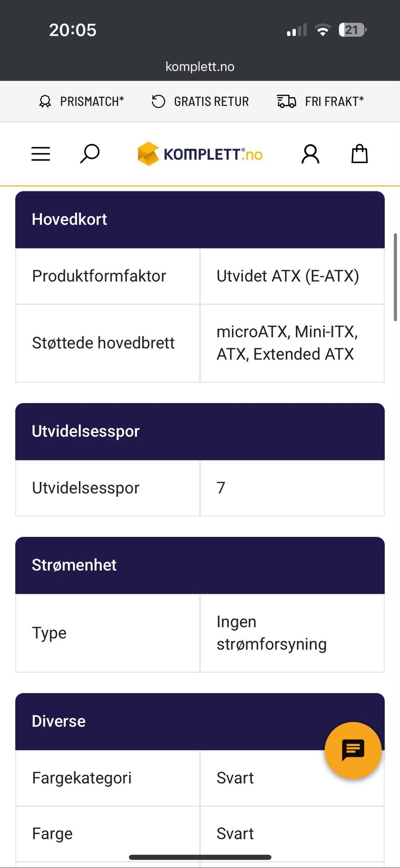The width and height of the screenshot is (400, 868).
Task: Open the FRI FRAKT* link
Action: [334, 101]
